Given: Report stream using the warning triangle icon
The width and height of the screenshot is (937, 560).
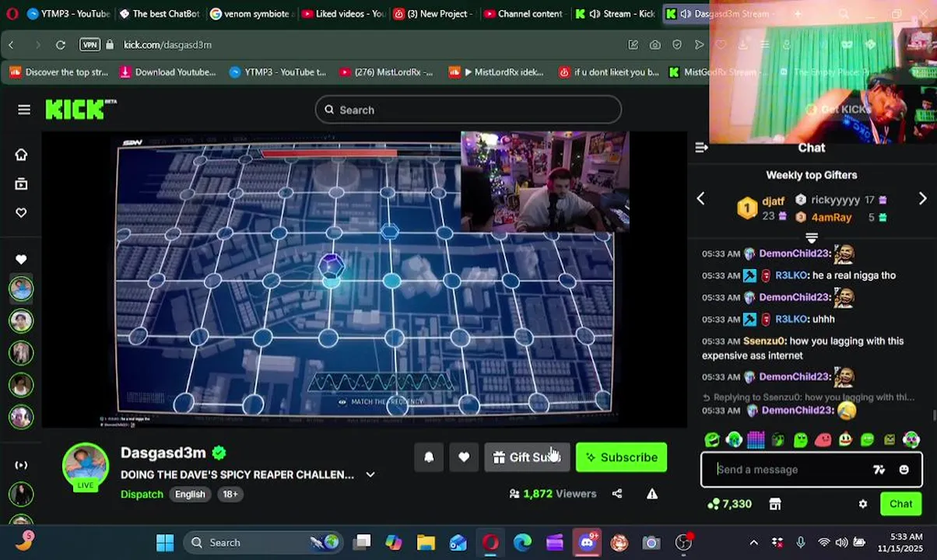Looking at the screenshot, I should click(x=652, y=493).
